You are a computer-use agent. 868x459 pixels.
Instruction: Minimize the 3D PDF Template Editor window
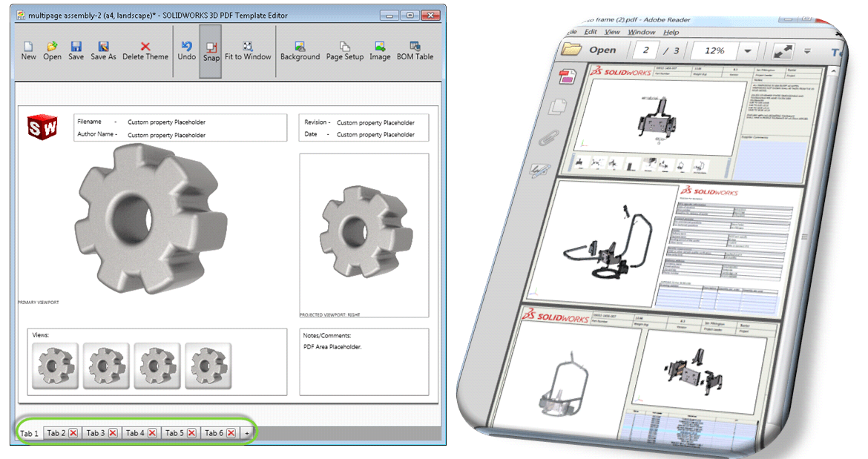pyautogui.click(x=389, y=16)
